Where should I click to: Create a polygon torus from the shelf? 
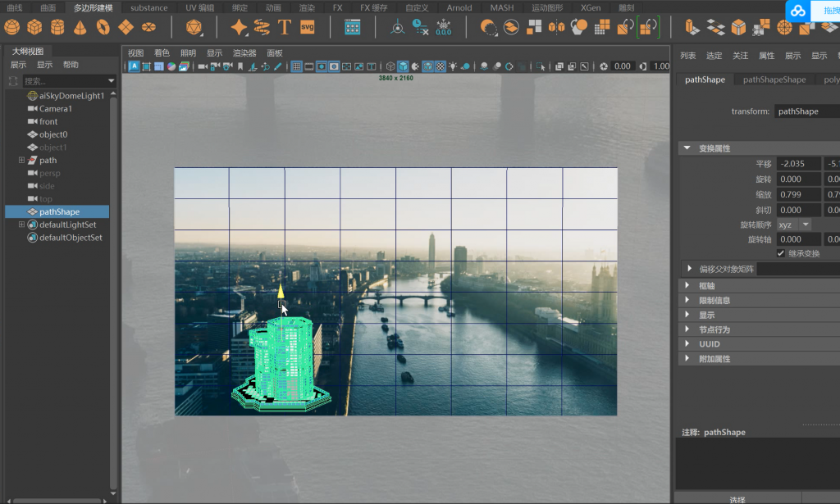pos(103,27)
